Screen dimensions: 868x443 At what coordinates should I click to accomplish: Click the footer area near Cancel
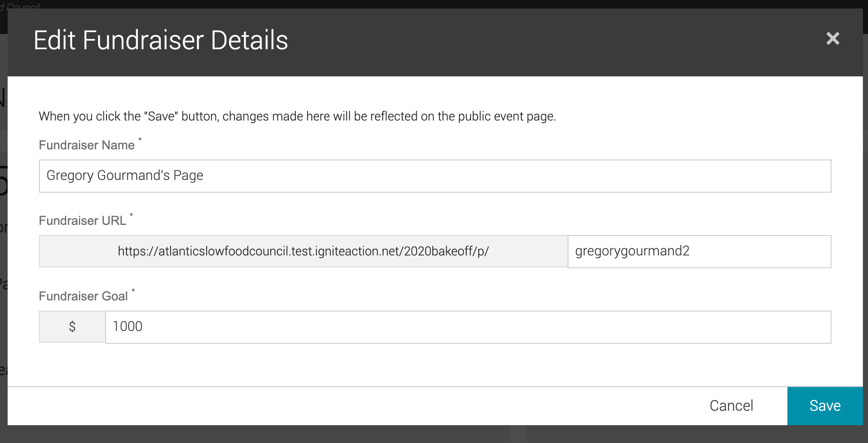click(x=636, y=406)
